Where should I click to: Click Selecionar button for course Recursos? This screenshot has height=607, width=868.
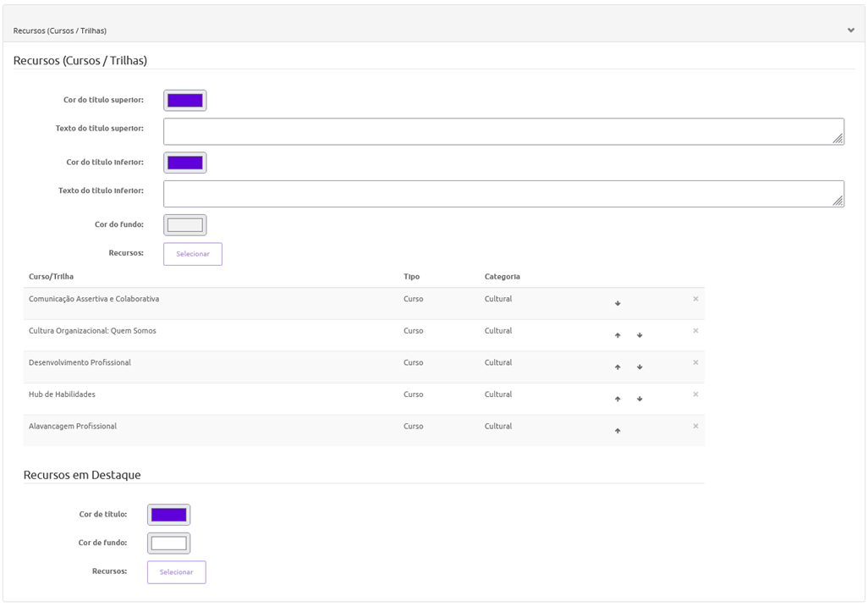(x=193, y=254)
